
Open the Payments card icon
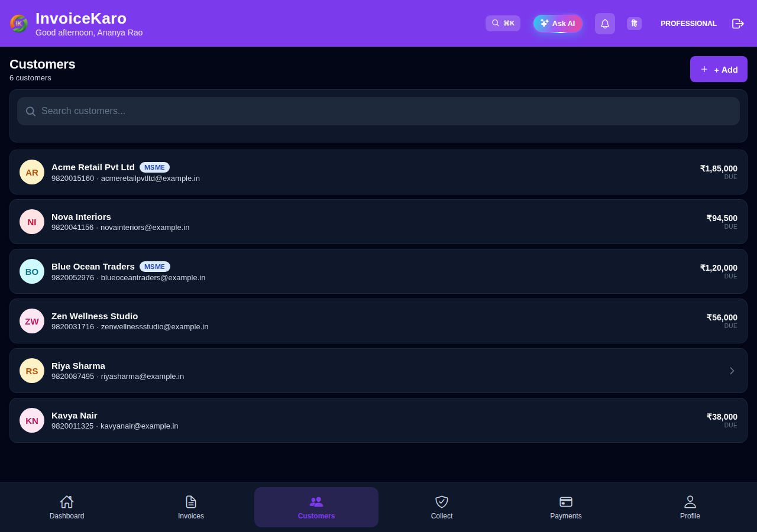pyautogui.click(x=566, y=502)
